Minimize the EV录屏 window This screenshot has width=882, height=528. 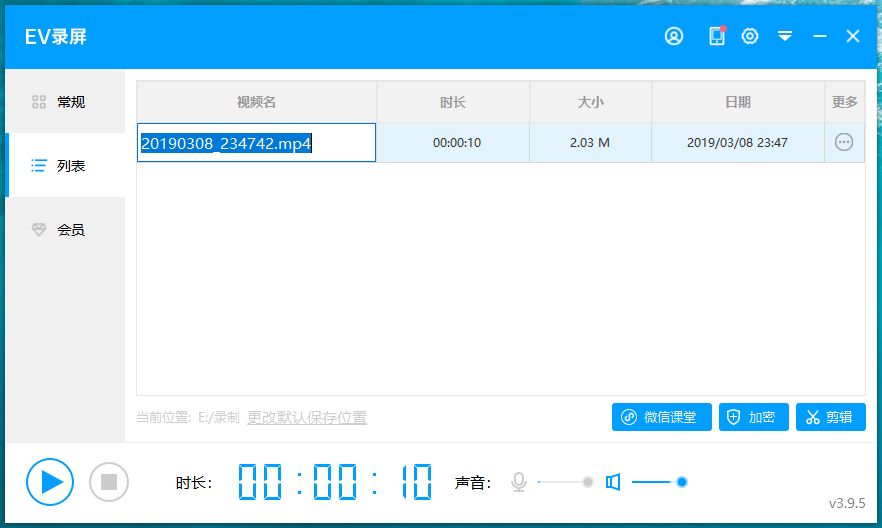pyautogui.click(x=820, y=37)
